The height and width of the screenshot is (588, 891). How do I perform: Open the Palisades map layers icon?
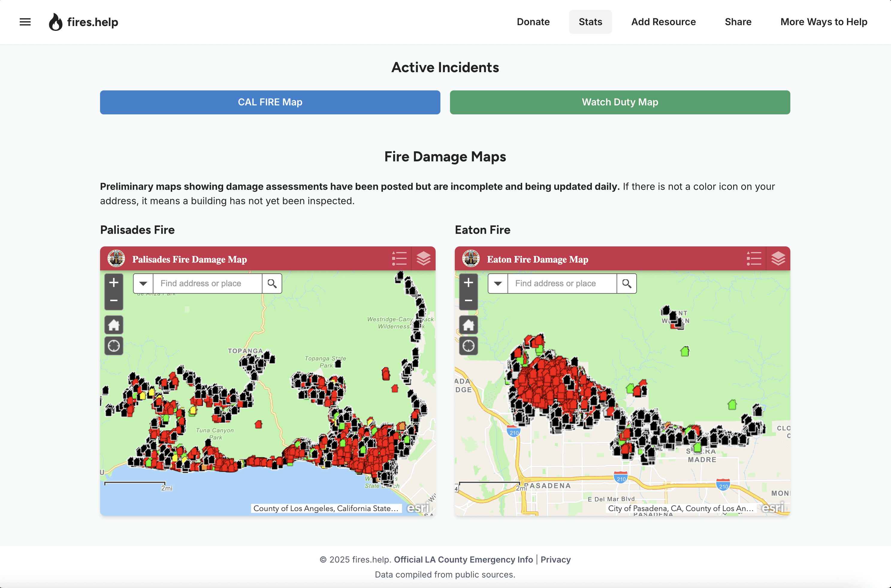424,259
